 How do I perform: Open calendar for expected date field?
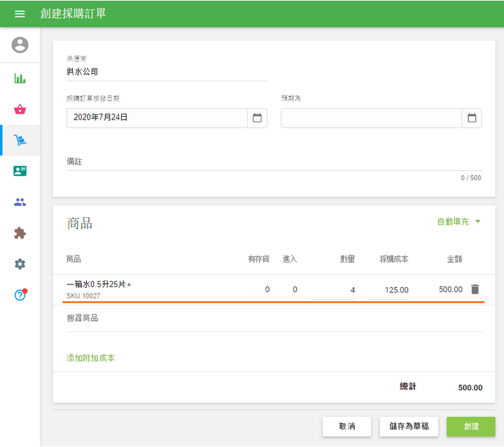pyautogui.click(x=472, y=118)
